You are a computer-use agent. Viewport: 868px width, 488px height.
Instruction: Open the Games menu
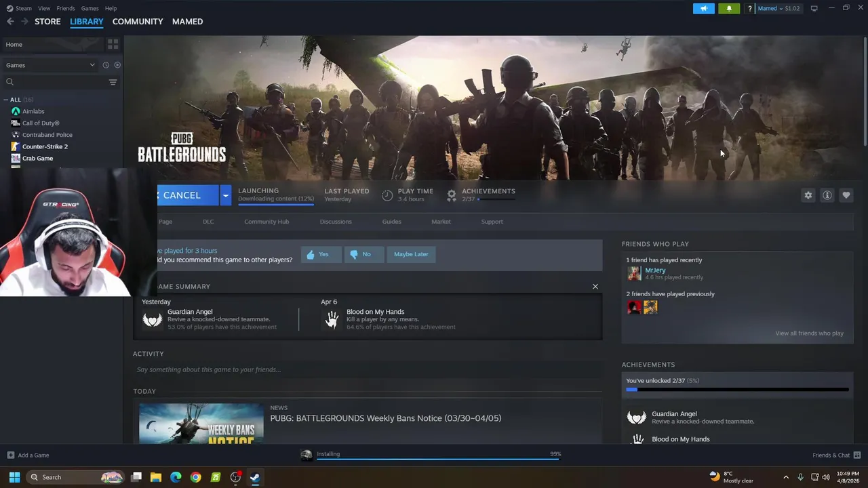[x=90, y=8]
